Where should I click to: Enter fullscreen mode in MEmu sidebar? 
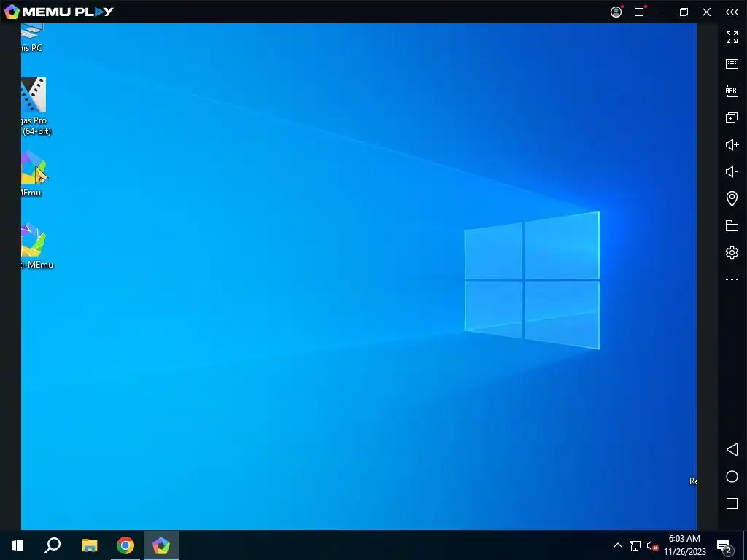click(x=732, y=37)
